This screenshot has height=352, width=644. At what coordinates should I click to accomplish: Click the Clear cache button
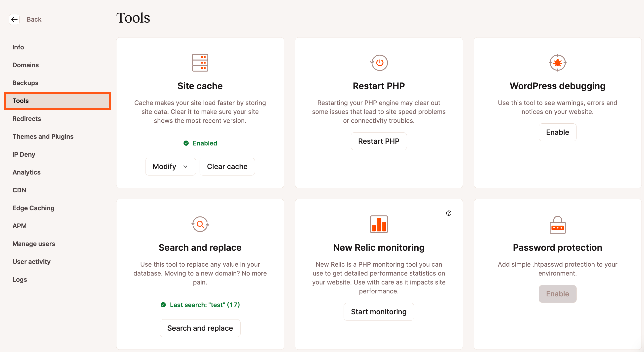click(227, 166)
